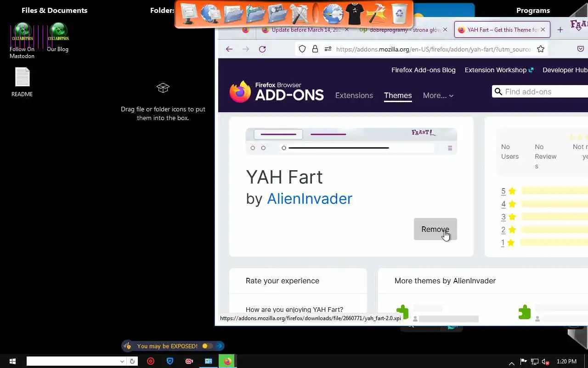
Task: Open the documents folder icon in the dock
Action: (233, 14)
